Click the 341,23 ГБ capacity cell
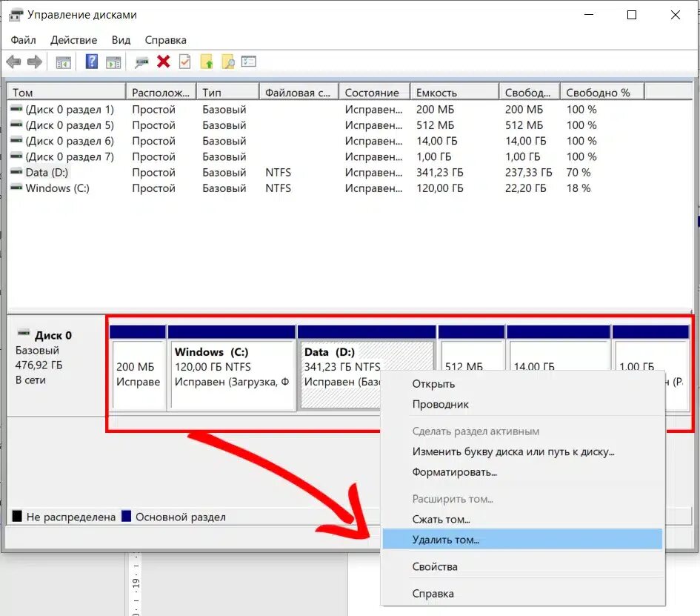The image size is (700, 616). [x=440, y=173]
